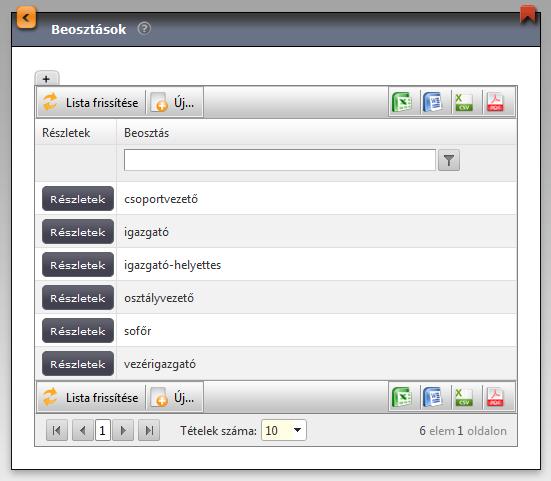The image size is (551, 481).
Task: Export to PDF in bottom toolbar
Action: pyautogui.click(x=495, y=397)
